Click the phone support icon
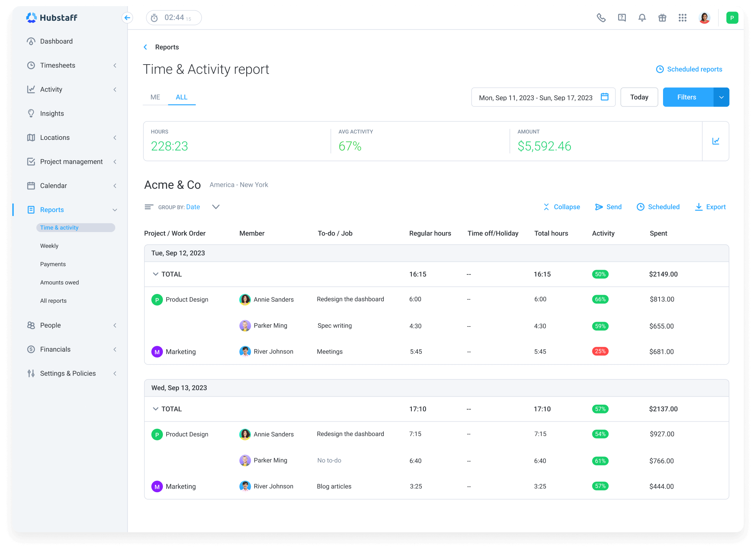This screenshot has width=756, height=551. pyautogui.click(x=601, y=18)
